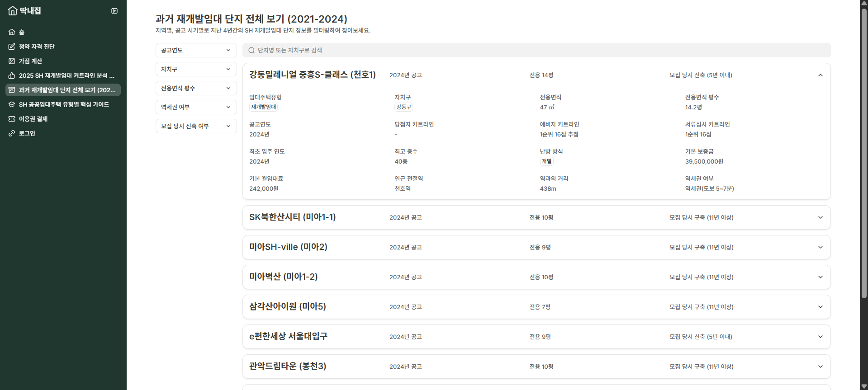Click 모집 당시 신축 (5년 이내) in e편한세상 row

point(701,337)
